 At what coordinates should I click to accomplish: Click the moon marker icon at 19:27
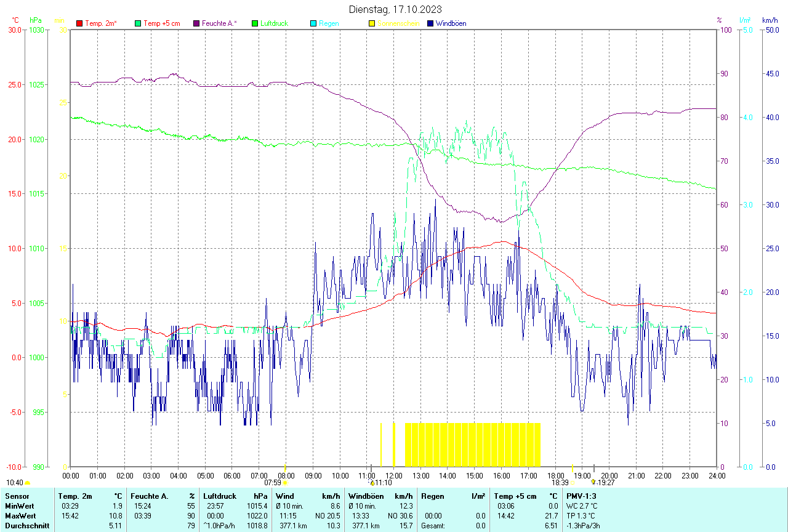(x=593, y=483)
